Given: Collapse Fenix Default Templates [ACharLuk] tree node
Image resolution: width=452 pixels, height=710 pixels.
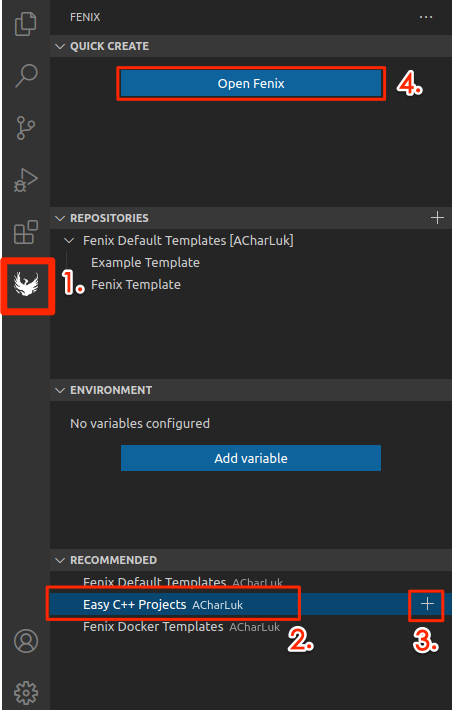Looking at the screenshot, I should pyautogui.click(x=69, y=240).
